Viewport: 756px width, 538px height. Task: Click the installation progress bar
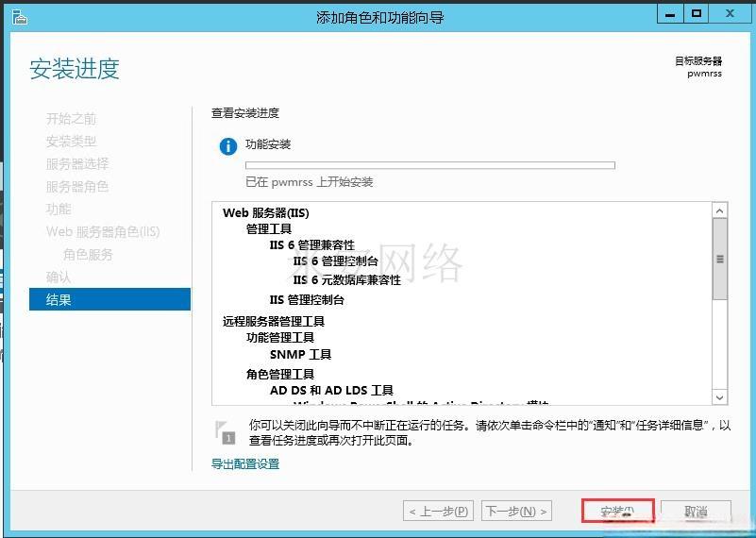click(x=430, y=165)
